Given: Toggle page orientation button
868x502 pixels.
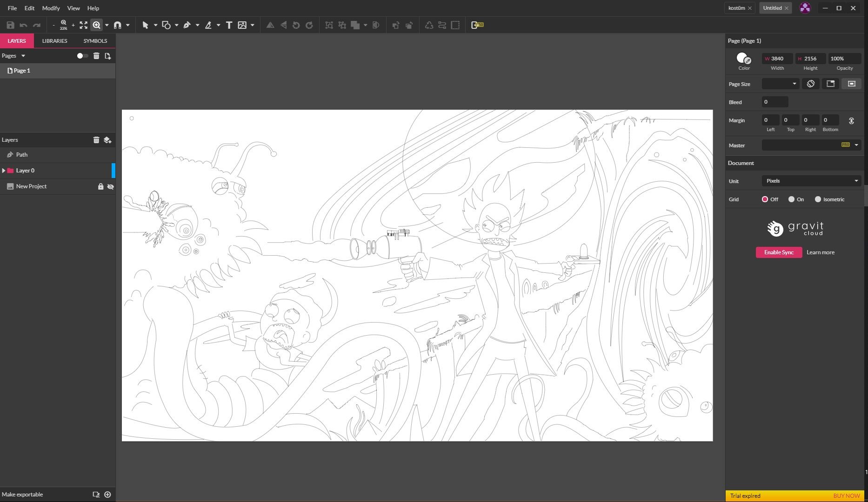Looking at the screenshot, I should (x=811, y=84).
